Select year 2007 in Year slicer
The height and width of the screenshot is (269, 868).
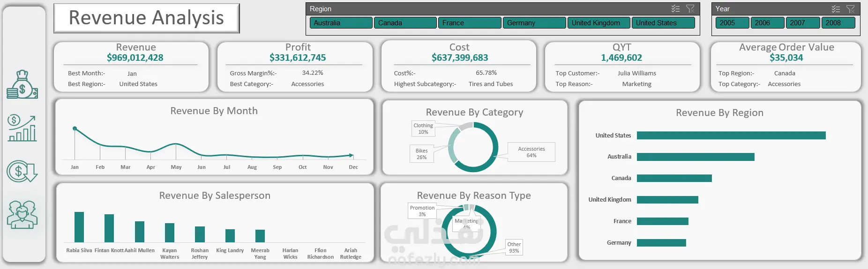point(803,23)
